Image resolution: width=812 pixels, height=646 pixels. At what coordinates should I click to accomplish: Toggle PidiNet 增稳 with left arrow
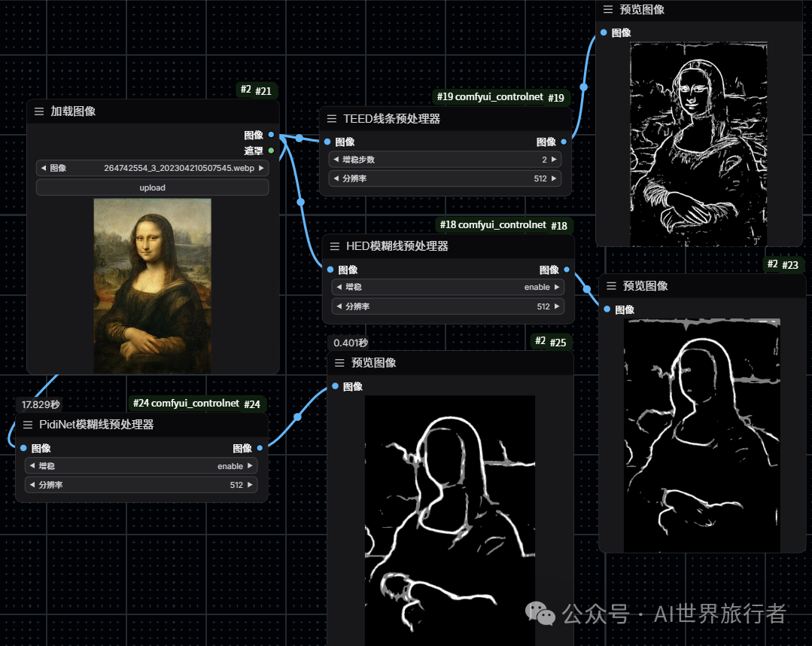coord(32,466)
